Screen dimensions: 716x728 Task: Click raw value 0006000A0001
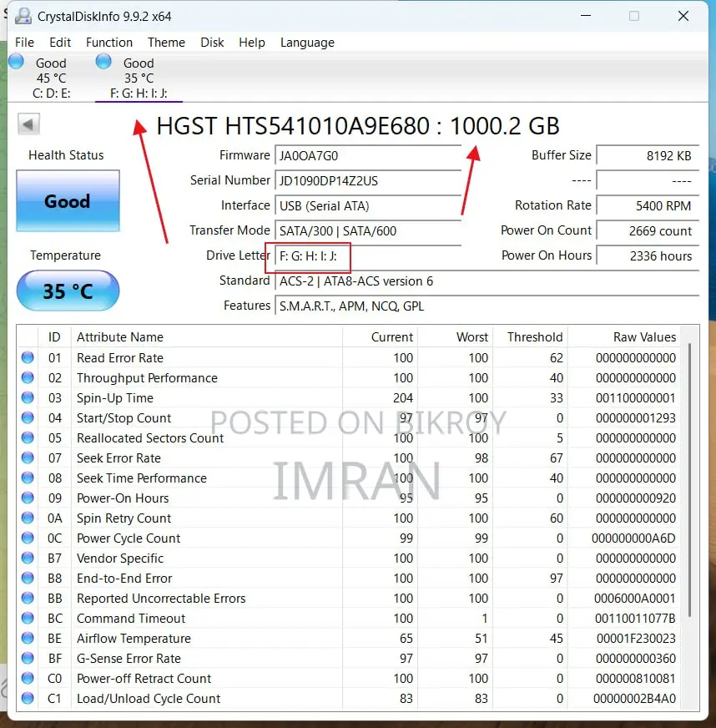click(634, 598)
